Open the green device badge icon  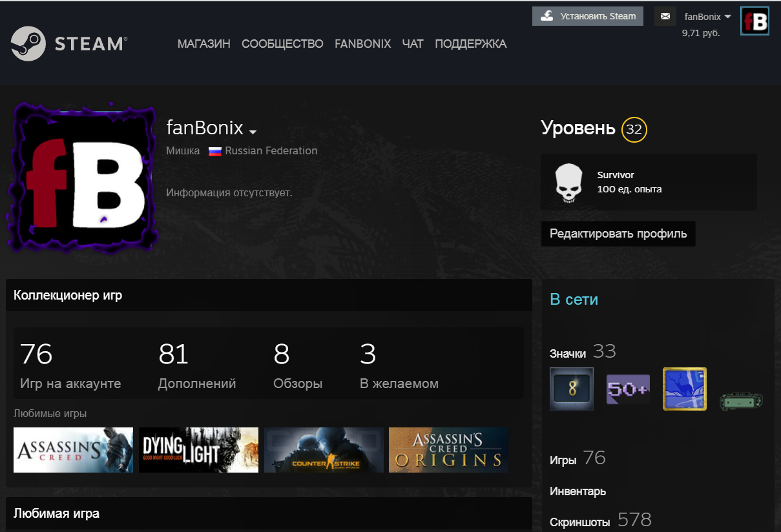[x=741, y=400]
